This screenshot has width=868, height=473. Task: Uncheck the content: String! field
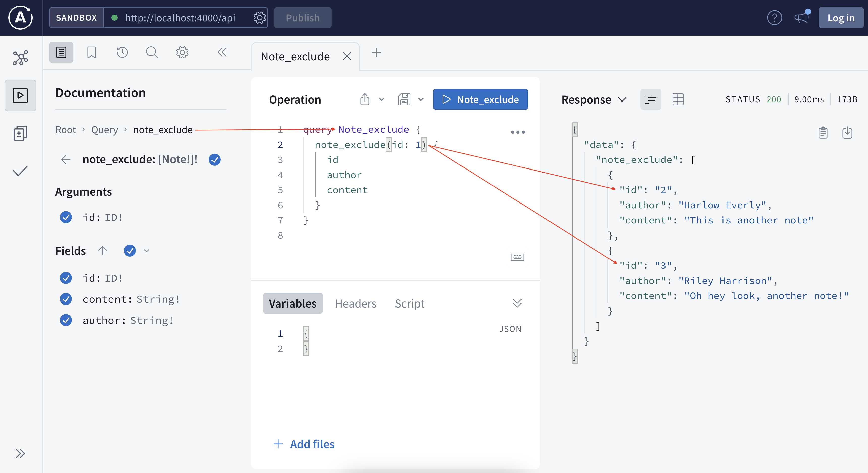pyautogui.click(x=66, y=299)
